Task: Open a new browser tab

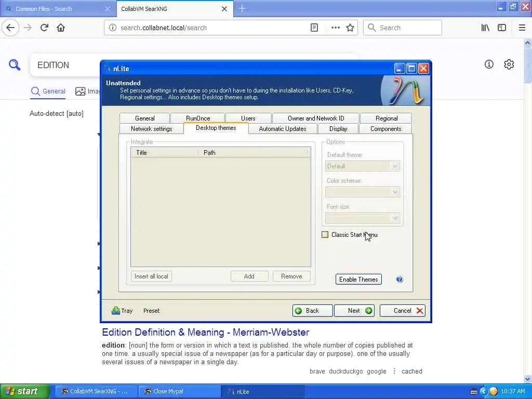Action: [x=242, y=8]
